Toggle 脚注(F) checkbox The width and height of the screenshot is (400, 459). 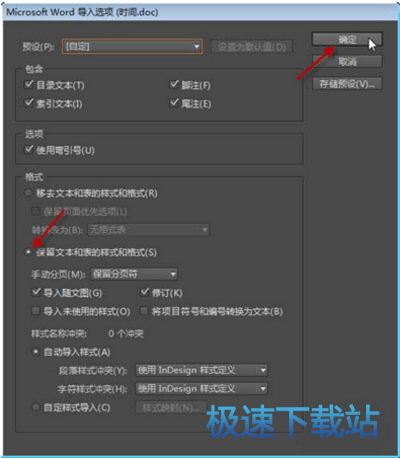pyautogui.click(x=174, y=84)
